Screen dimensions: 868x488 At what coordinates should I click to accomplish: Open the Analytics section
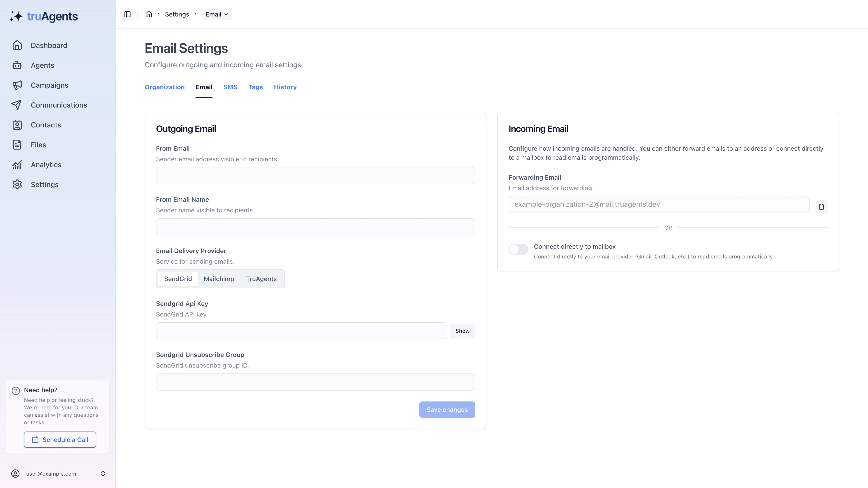coord(46,164)
